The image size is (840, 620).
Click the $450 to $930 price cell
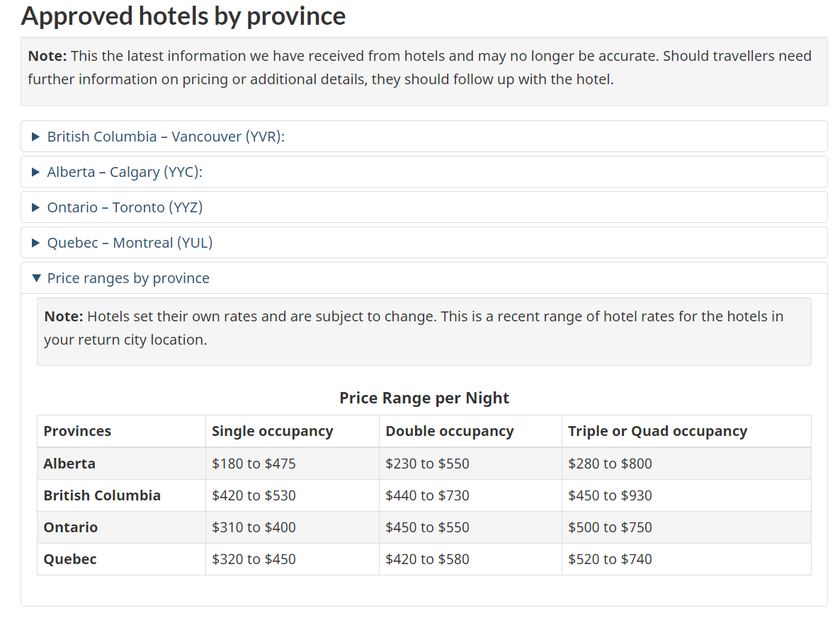610,495
